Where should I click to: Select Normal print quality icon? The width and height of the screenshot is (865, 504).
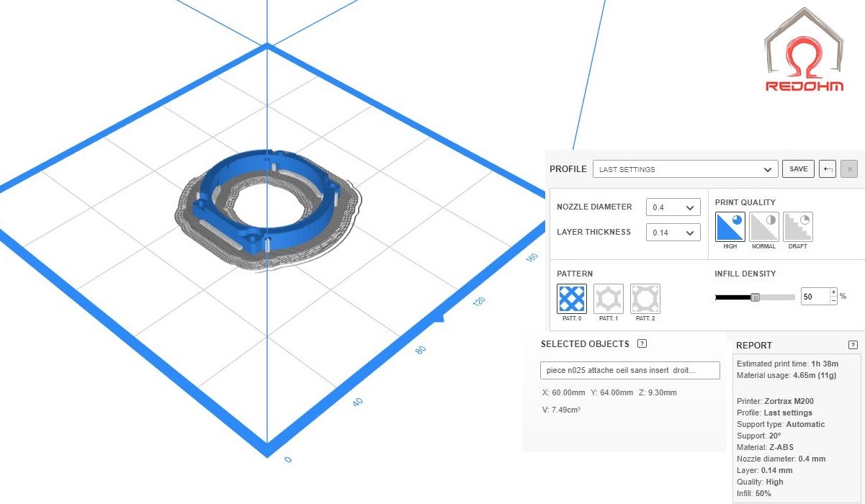click(x=764, y=227)
